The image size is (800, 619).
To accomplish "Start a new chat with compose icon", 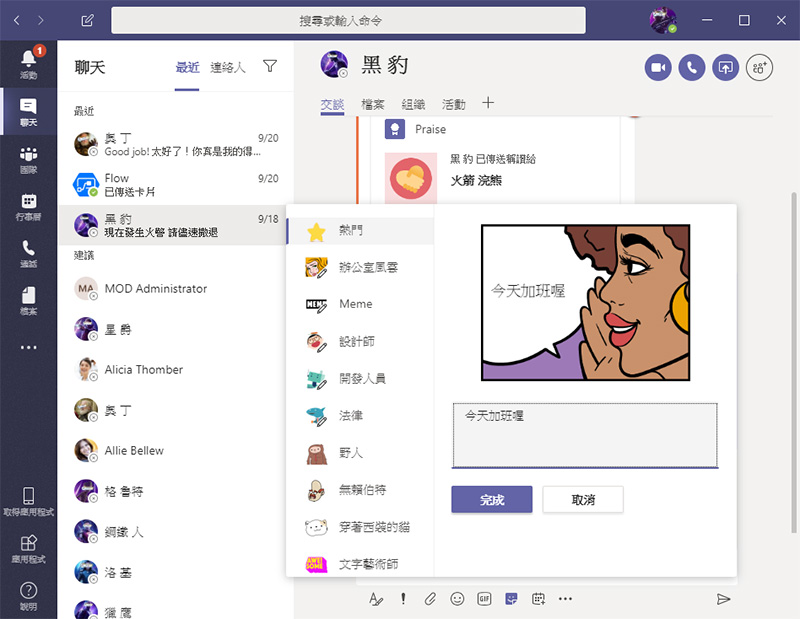I will 87,20.
